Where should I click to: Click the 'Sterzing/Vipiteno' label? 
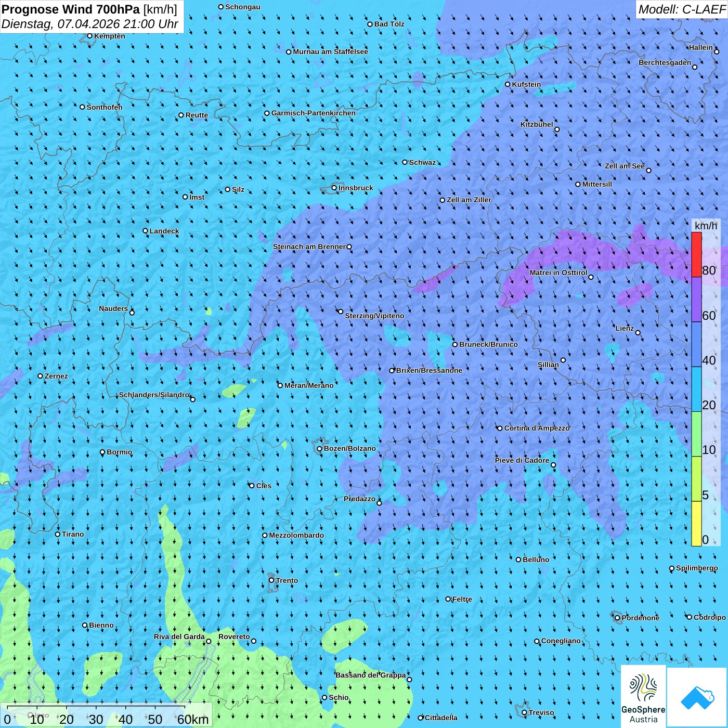pyautogui.click(x=374, y=316)
